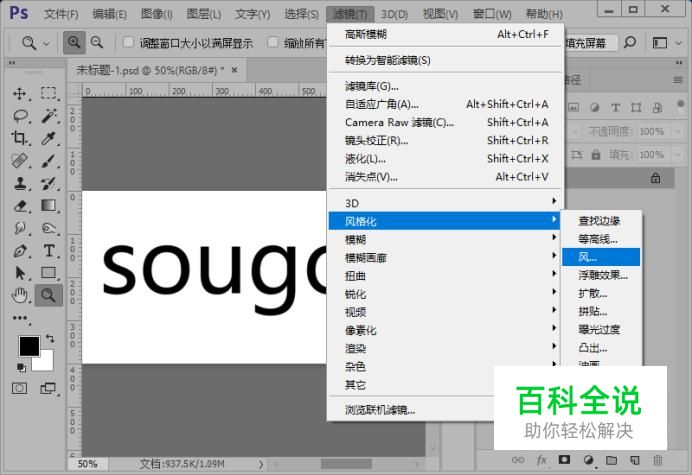This screenshot has width=692, height=475.
Task: Add layer mask icon
Action: tap(564, 460)
